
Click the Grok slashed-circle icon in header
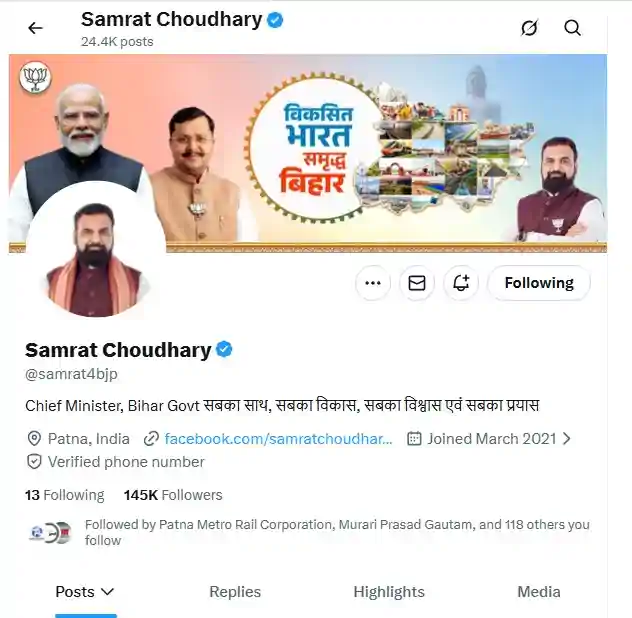529,28
